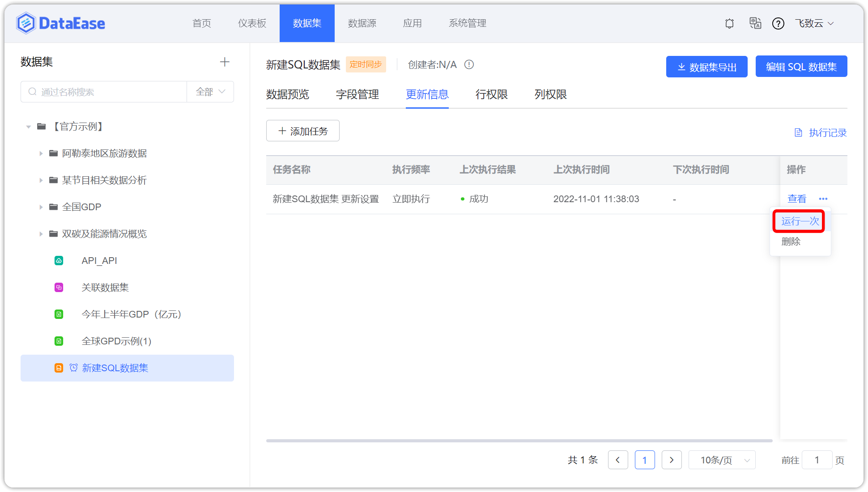This screenshot has height=492, width=868.
Task: Open the 全部 filter dropdown
Action: click(x=210, y=91)
